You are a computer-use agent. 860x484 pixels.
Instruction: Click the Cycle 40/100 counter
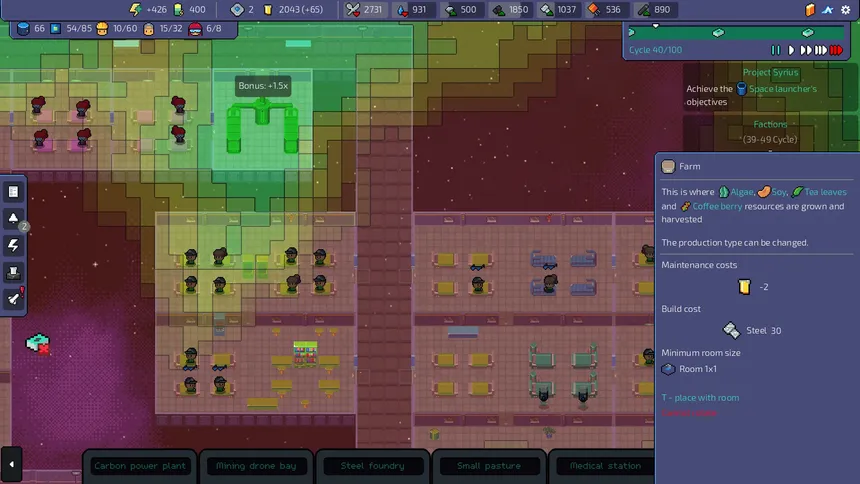(655, 50)
